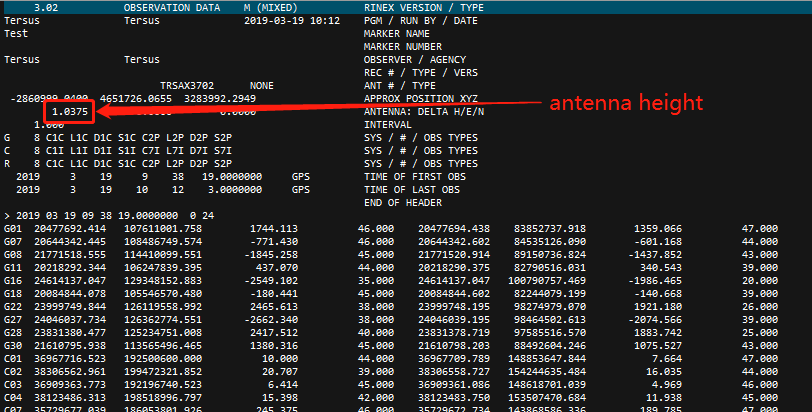Click the OBSERVER / AGENCY label
This screenshot has width=812, height=412.
point(415,60)
